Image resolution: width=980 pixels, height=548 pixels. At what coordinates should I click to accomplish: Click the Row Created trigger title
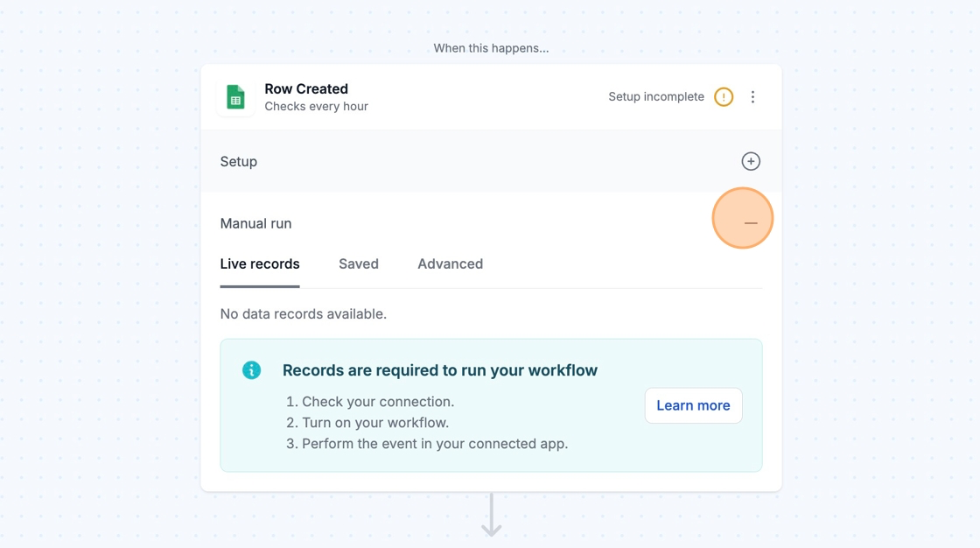pyautogui.click(x=306, y=88)
